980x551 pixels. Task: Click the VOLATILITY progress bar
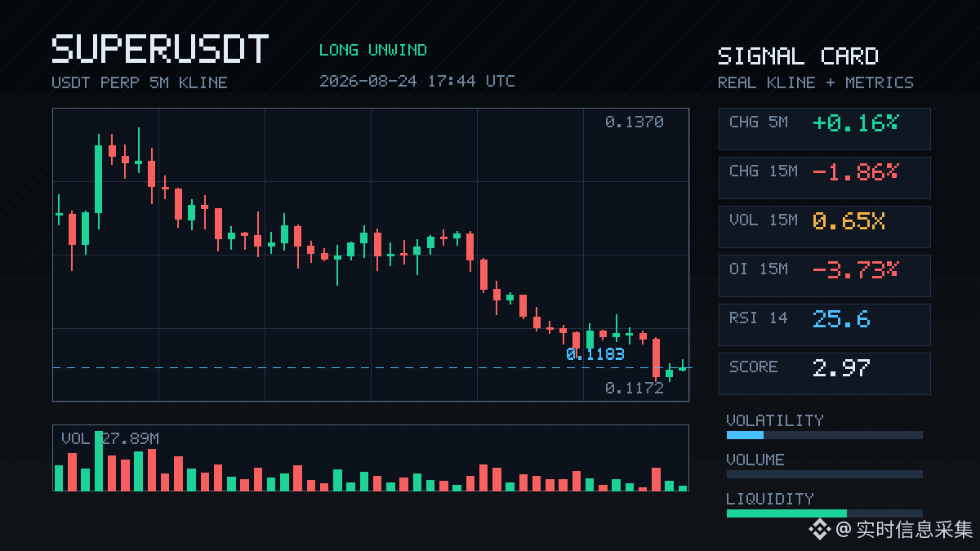825,435
